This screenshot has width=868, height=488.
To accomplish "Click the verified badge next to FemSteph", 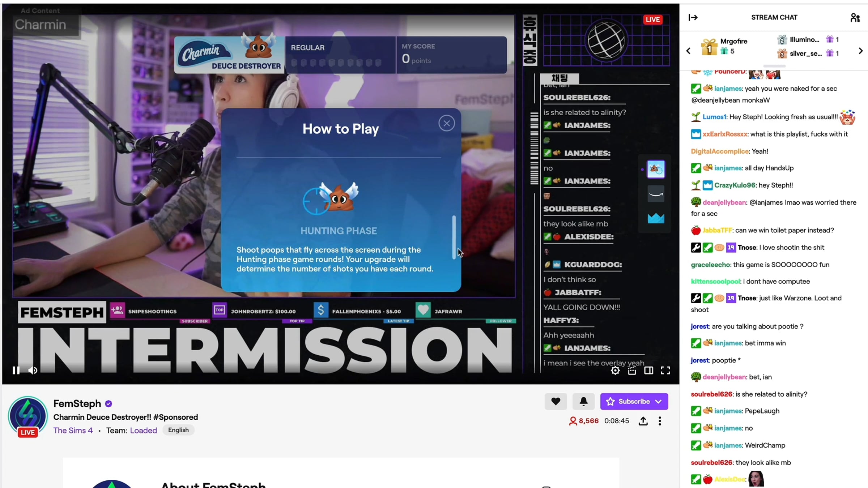I will click(109, 404).
